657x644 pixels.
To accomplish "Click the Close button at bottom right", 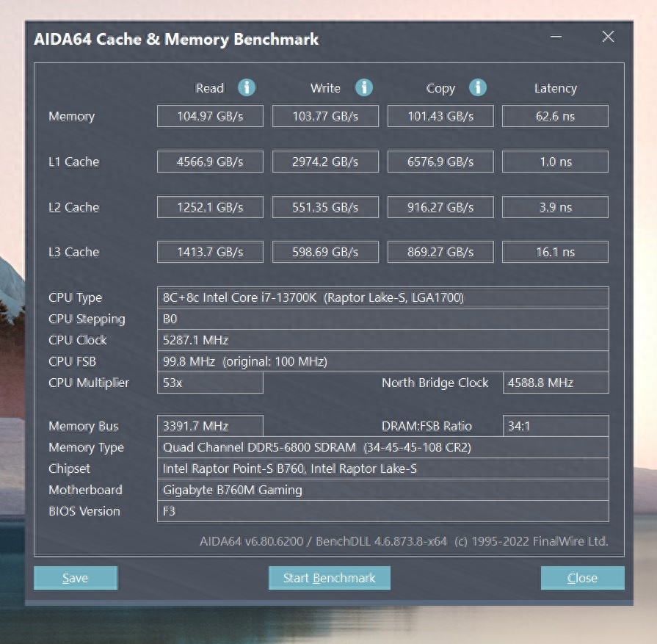I will (582, 578).
